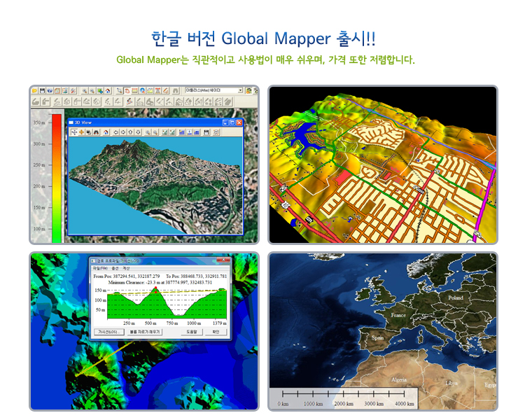
Task: Click the 확인 OK button
Action: click(216, 332)
